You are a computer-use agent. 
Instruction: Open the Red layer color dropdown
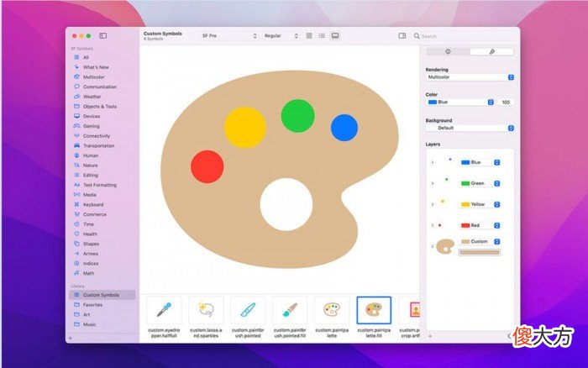(x=480, y=225)
